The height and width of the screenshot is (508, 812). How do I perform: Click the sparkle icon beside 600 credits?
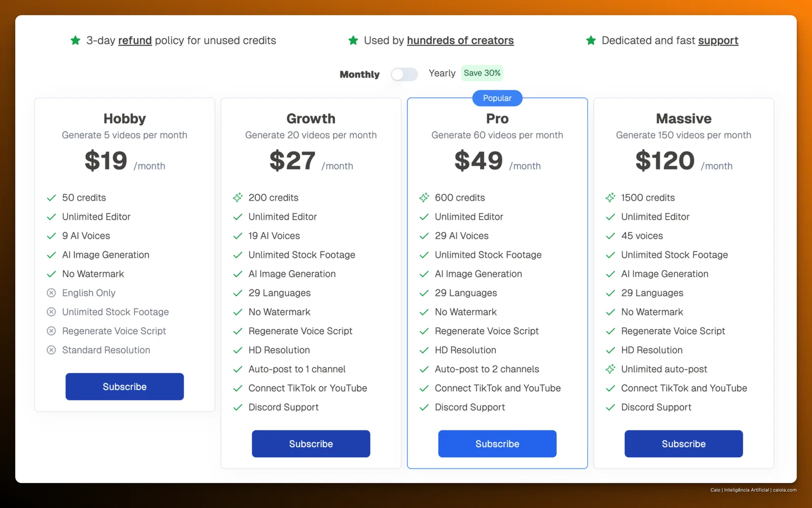(424, 197)
